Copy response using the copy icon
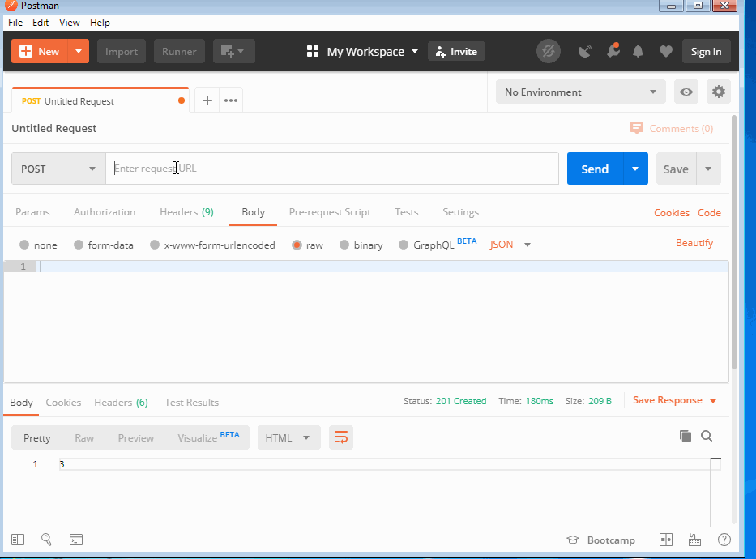The height and width of the screenshot is (559, 756). tap(685, 435)
